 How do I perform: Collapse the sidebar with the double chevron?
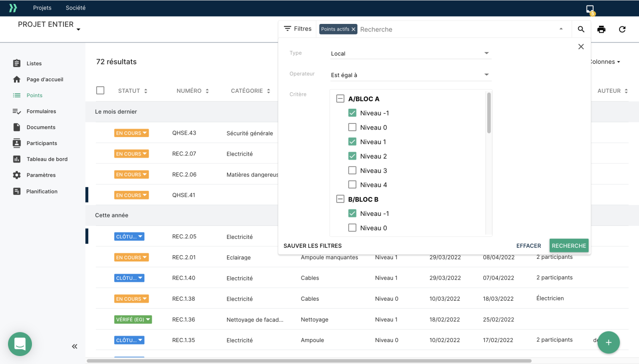tap(74, 346)
